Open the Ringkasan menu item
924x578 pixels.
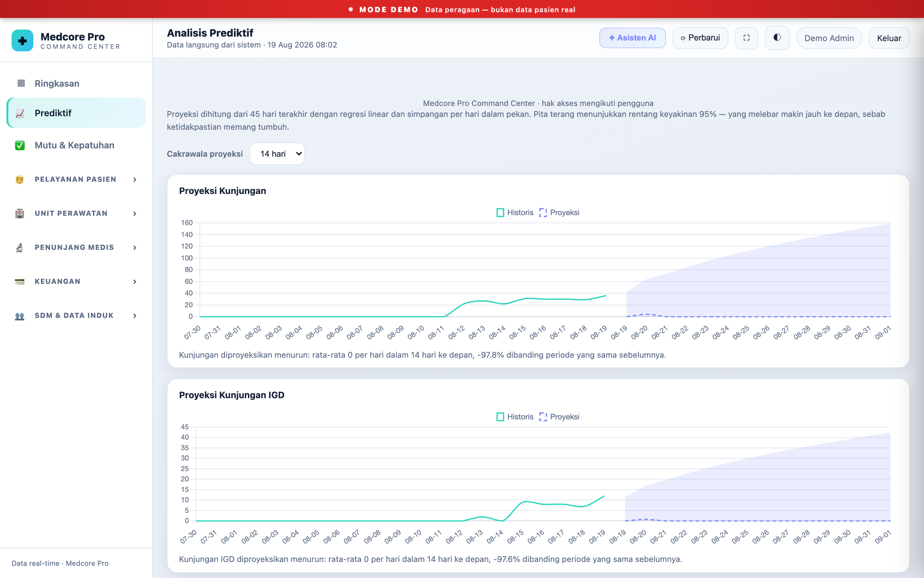coord(76,83)
